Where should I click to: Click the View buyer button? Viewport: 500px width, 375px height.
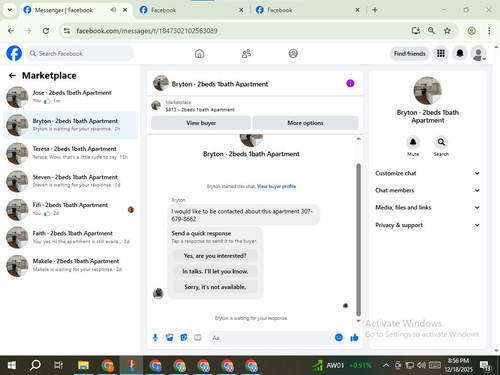[x=201, y=123]
